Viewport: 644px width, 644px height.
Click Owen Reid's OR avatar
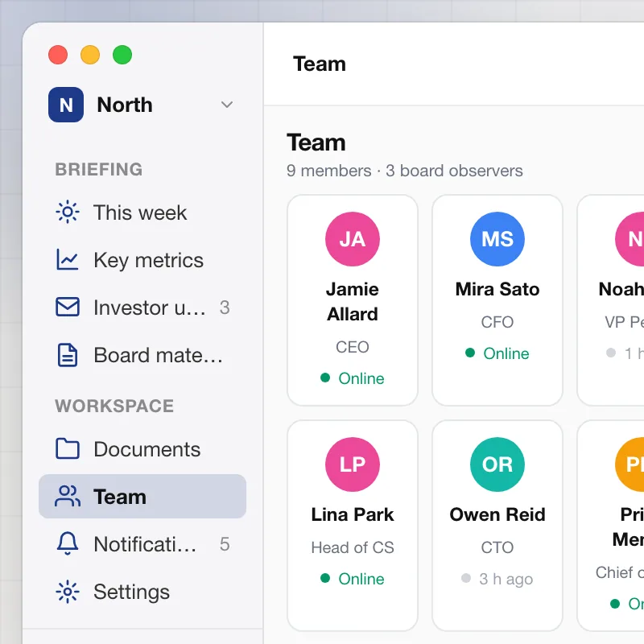497,464
